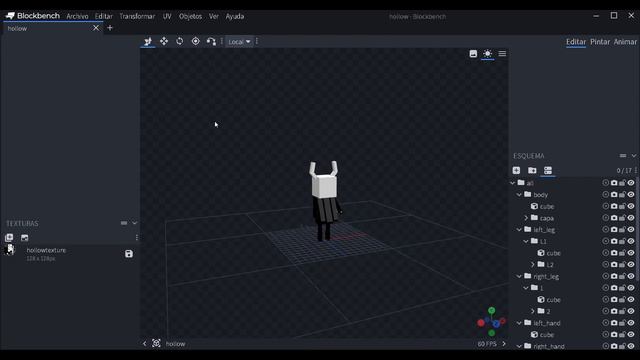Click the green Y axis on the gizmo
This screenshot has height=360, width=640.
(x=491, y=311)
